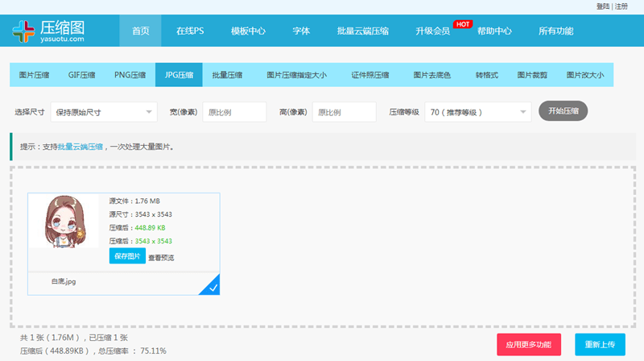Click the 批量云端压缩 link in tip
This screenshot has width=644, height=361.
point(80,147)
